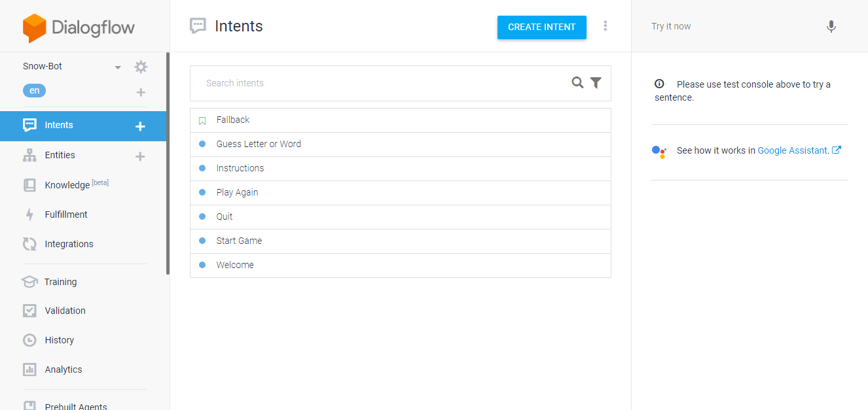Go to Integrations in the sidebar
The width and height of the screenshot is (868, 410).
point(69,244)
